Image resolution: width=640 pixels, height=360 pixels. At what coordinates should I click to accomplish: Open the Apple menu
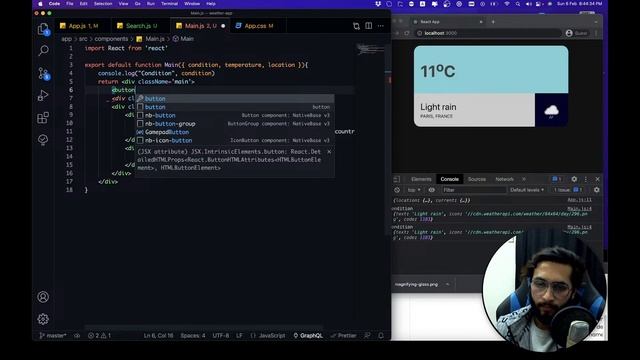point(40,4)
